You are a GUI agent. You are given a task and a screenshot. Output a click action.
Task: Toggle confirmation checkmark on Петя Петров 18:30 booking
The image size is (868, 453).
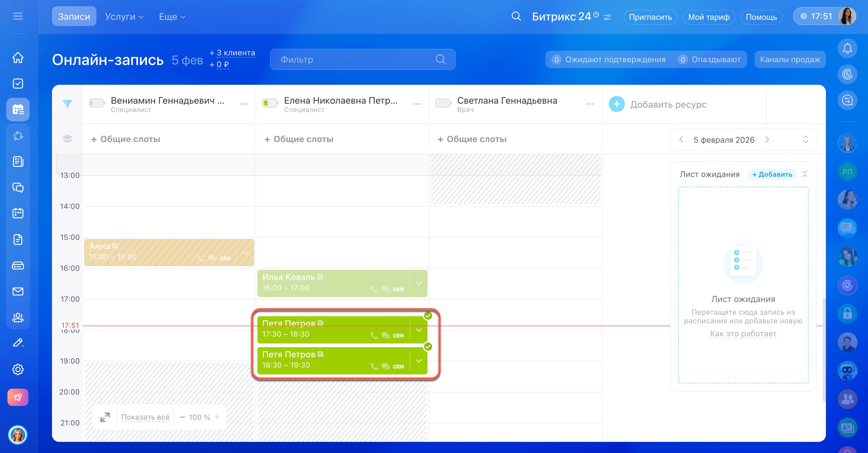[x=428, y=347]
